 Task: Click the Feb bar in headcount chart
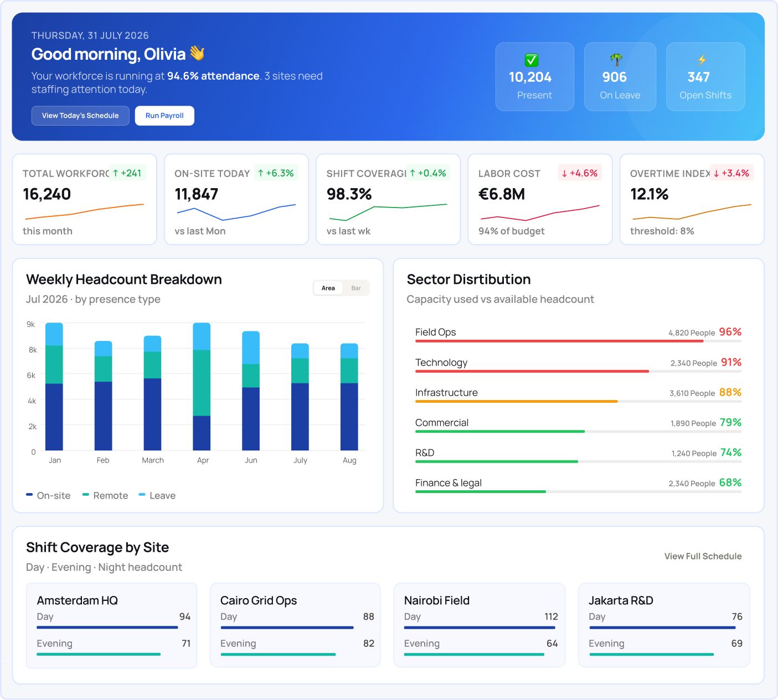click(104, 396)
